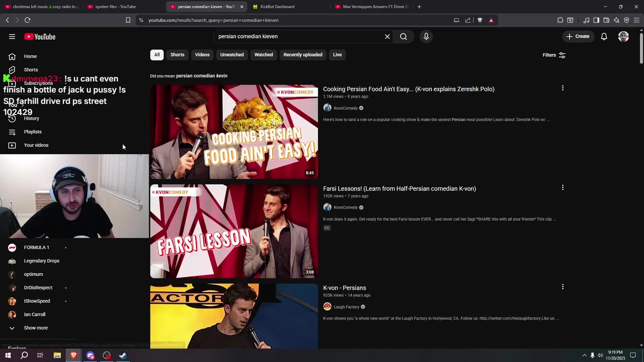Open a new browser tab with plus
The width and height of the screenshot is (644, 362).
click(x=419, y=7)
